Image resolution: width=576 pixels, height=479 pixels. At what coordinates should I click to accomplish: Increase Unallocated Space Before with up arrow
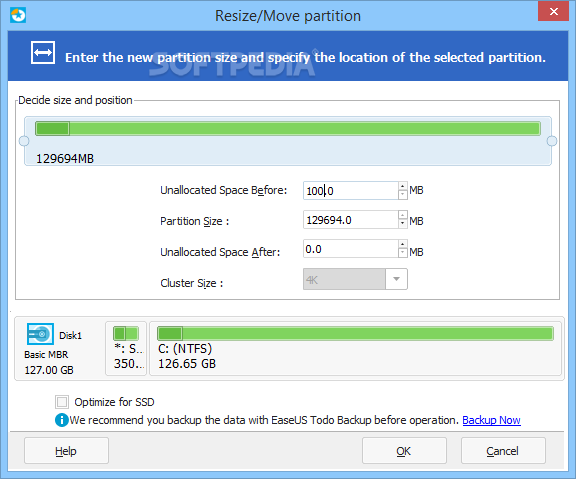point(403,186)
